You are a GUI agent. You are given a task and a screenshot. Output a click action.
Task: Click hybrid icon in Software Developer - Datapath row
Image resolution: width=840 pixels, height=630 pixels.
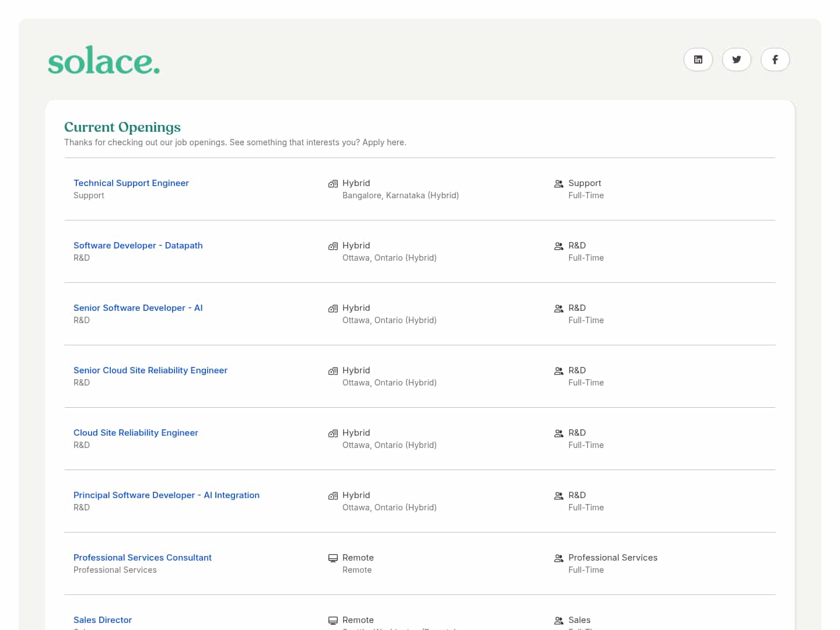coord(333,246)
